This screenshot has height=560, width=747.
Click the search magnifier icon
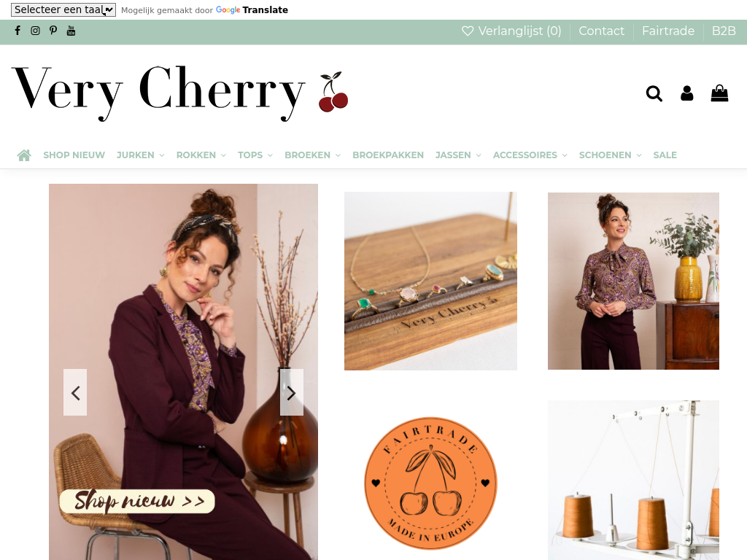point(654,93)
